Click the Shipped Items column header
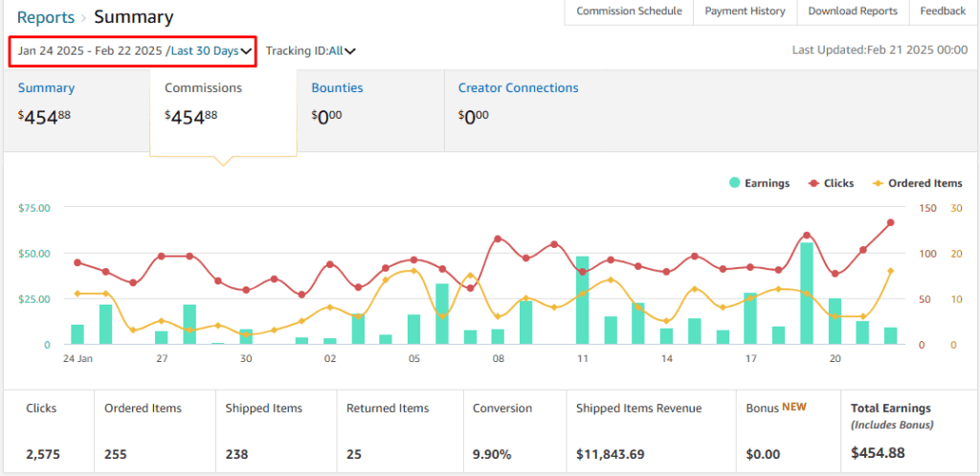 264,408
